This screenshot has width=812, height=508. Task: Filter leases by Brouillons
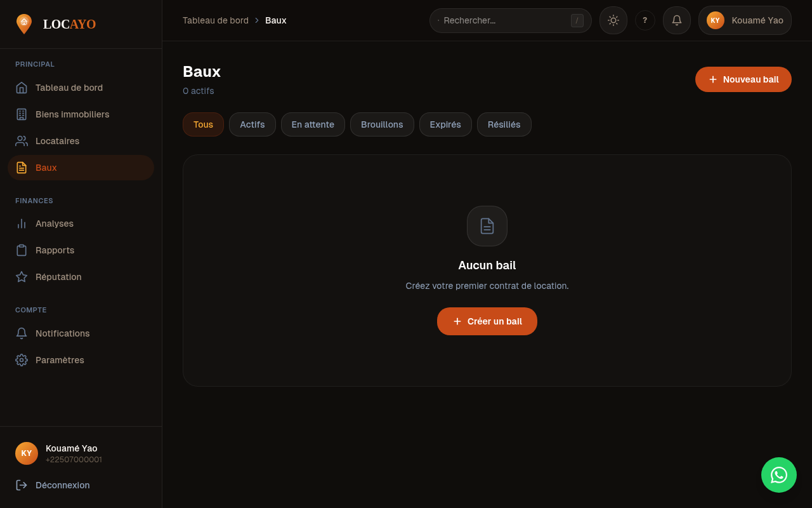(382, 124)
